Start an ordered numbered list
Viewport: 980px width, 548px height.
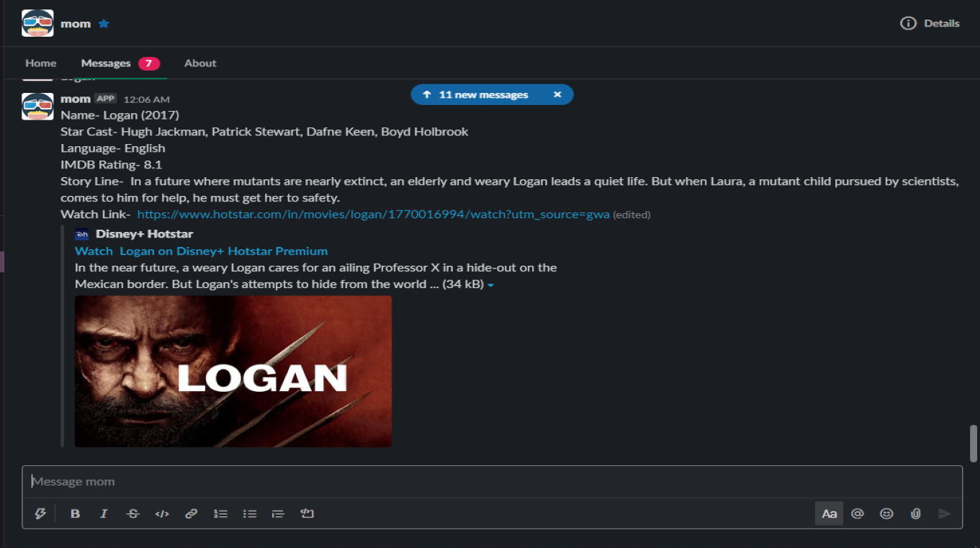click(220, 513)
